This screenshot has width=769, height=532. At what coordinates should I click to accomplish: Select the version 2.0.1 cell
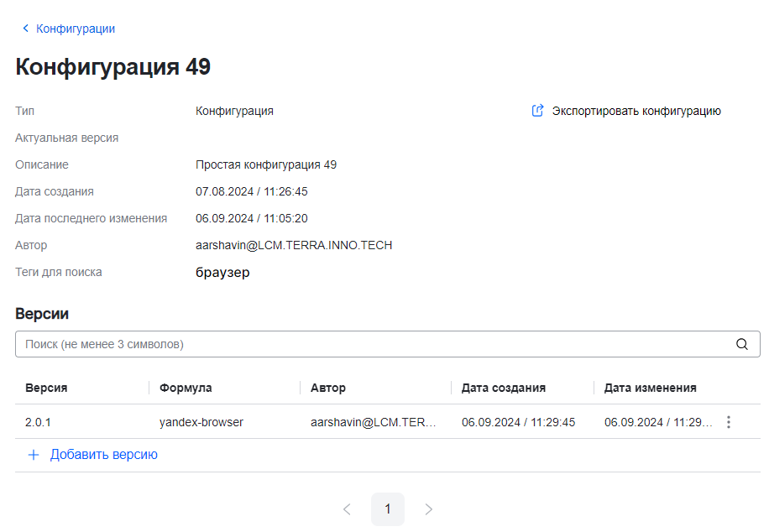pyautogui.click(x=38, y=422)
